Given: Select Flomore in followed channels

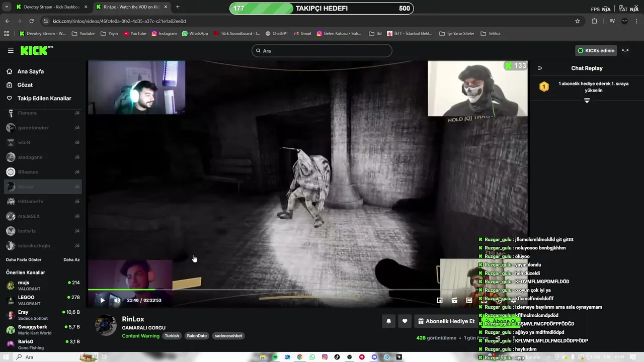Looking at the screenshot, I should [x=43, y=113].
